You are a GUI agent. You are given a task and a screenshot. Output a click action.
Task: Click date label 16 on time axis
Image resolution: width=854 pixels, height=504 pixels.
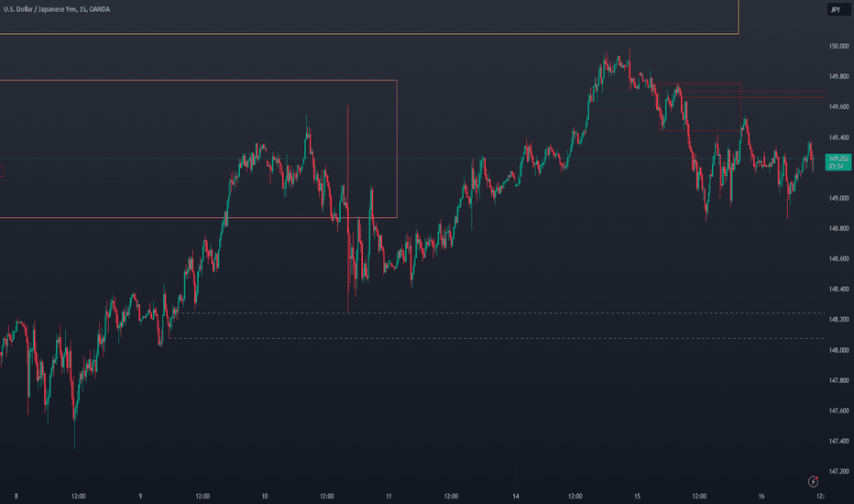click(761, 497)
